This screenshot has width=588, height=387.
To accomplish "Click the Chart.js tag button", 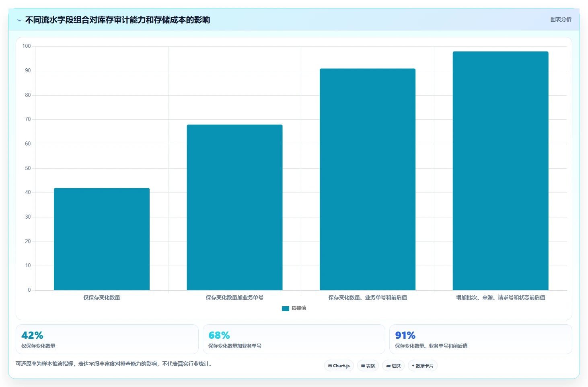I will [x=339, y=366].
